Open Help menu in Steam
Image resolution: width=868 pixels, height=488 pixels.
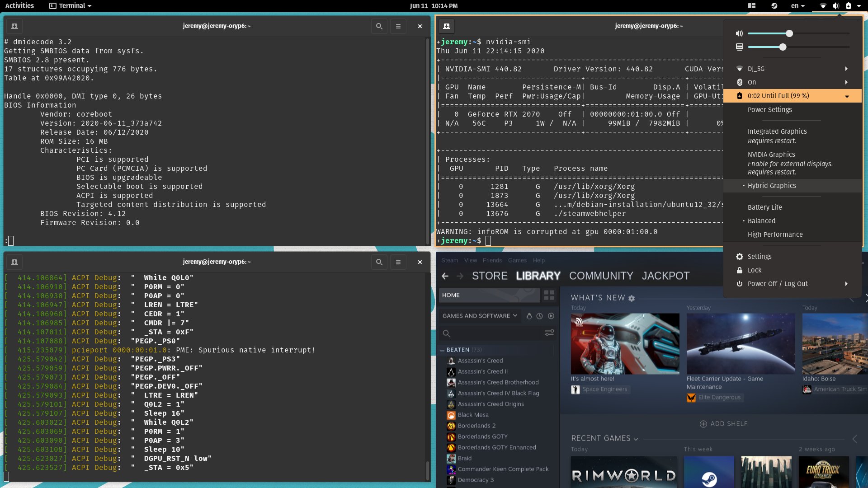(538, 260)
